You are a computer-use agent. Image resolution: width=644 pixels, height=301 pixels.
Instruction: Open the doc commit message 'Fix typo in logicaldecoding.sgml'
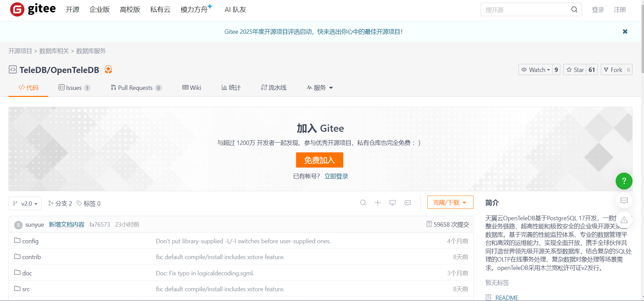(x=205, y=273)
